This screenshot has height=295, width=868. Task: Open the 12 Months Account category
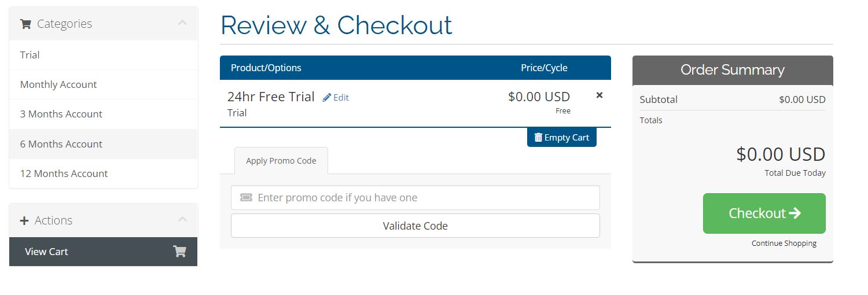[x=64, y=174]
